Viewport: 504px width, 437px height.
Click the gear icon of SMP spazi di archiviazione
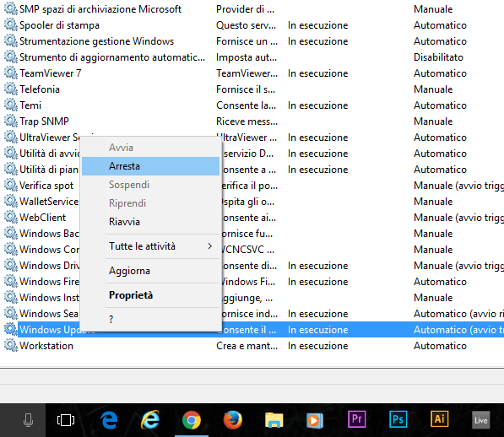click(x=11, y=9)
